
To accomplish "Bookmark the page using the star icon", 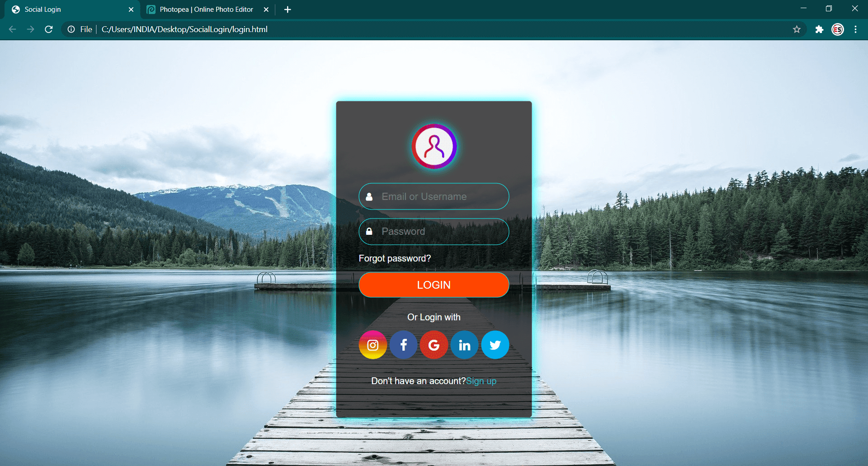I will pyautogui.click(x=797, y=29).
